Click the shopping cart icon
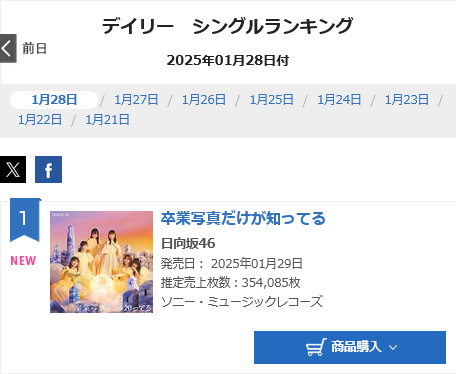This screenshot has height=374, width=456. [316, 347]
